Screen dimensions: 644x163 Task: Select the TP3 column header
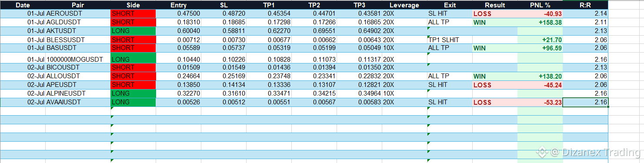[x=359, y=5]
